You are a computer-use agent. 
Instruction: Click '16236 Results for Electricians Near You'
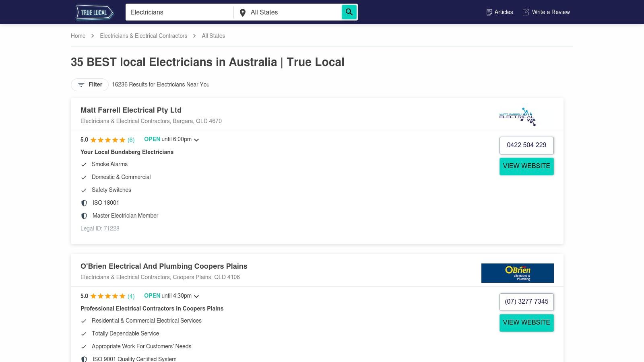coord(161,84)
